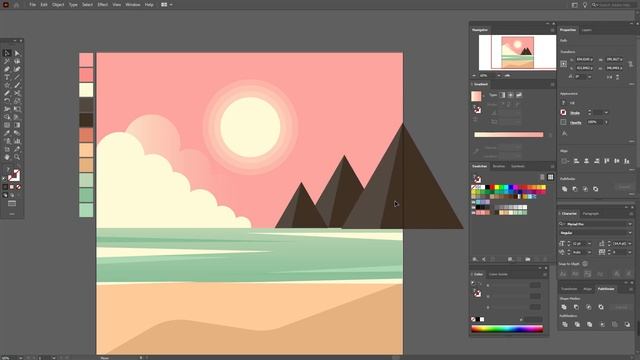Click the color spectrum bar in Color panel
The width and height of the screenshot is (640, 360).
click(507, 329)
